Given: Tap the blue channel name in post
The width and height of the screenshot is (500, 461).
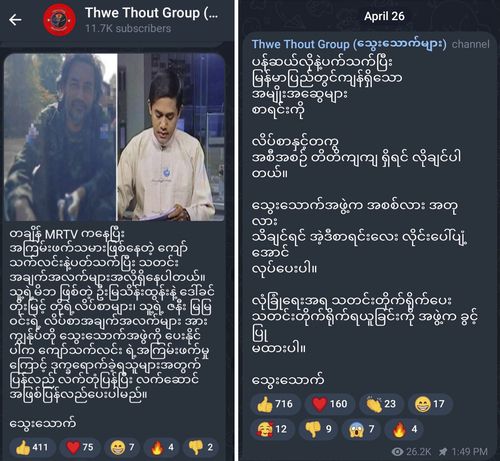Looking at the screenshot, I should tap(349, 44).
